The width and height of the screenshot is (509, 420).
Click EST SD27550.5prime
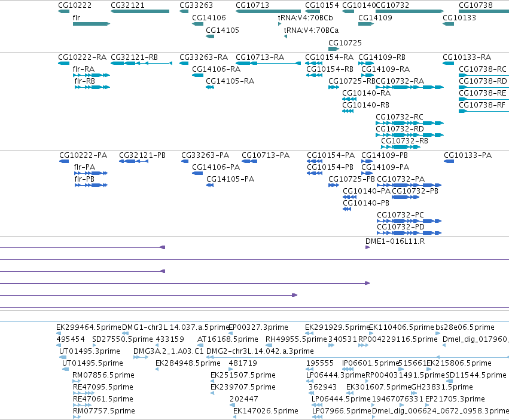[123, 339]
